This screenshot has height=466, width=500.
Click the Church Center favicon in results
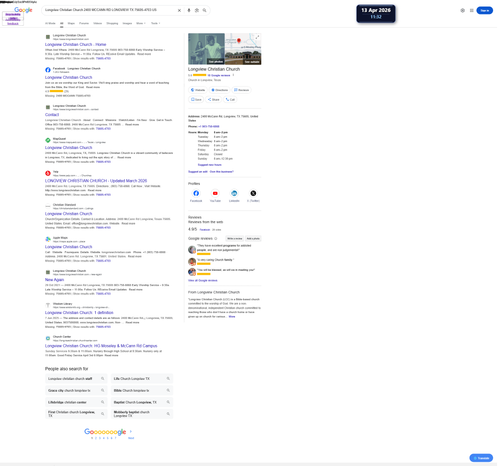(48, 338)
